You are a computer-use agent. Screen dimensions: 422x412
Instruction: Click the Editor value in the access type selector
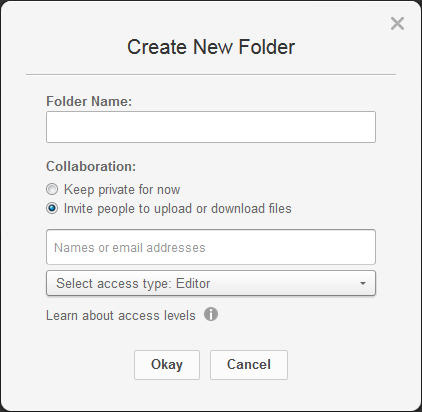click(x=193, y=283)
